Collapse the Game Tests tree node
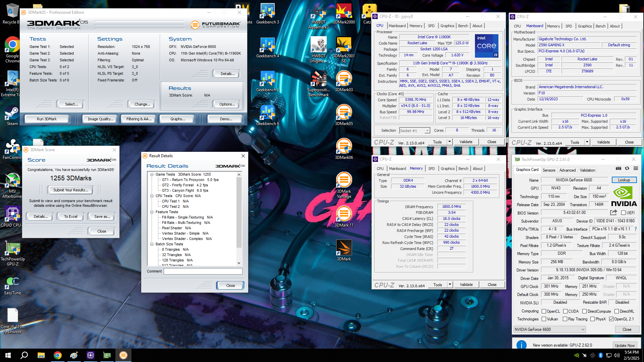The image size is (644, 362). click(152, 174)
